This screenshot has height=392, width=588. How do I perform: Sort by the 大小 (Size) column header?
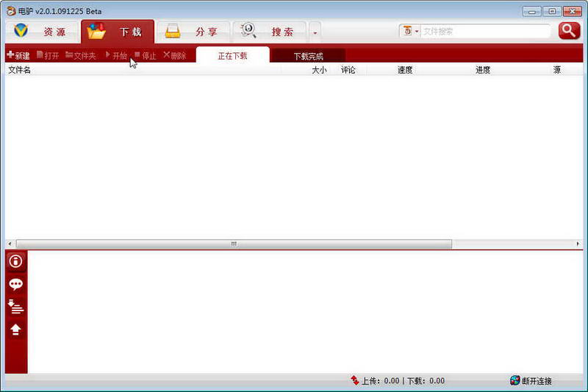click(319, 70)
